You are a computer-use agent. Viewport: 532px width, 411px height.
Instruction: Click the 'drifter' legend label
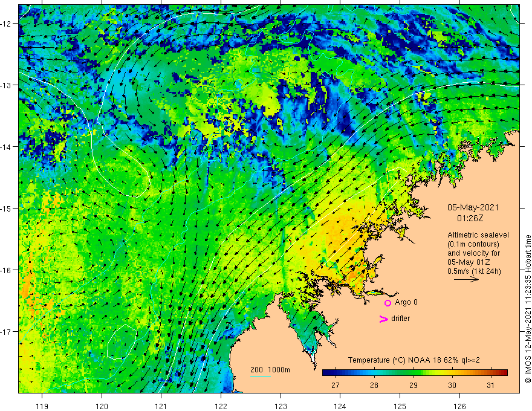click(x=400, y=319)
